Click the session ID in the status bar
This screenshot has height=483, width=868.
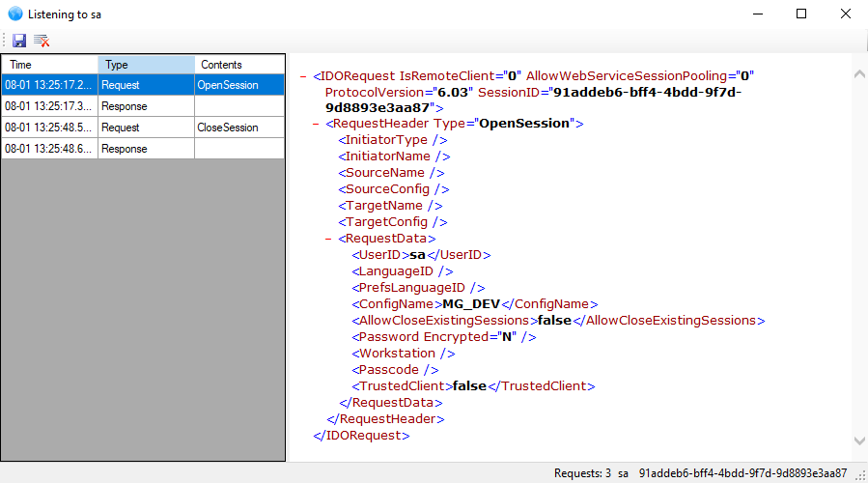pos(742,473)
